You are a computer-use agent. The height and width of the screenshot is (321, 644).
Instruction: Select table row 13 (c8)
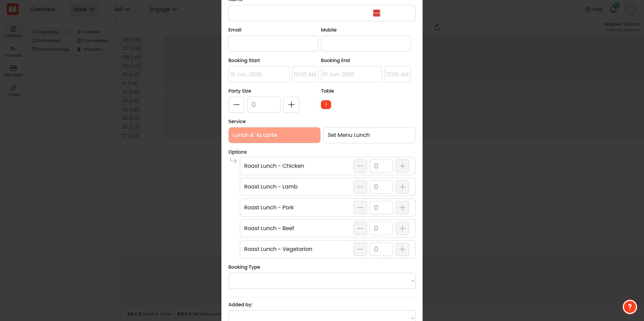coord(143,101)
